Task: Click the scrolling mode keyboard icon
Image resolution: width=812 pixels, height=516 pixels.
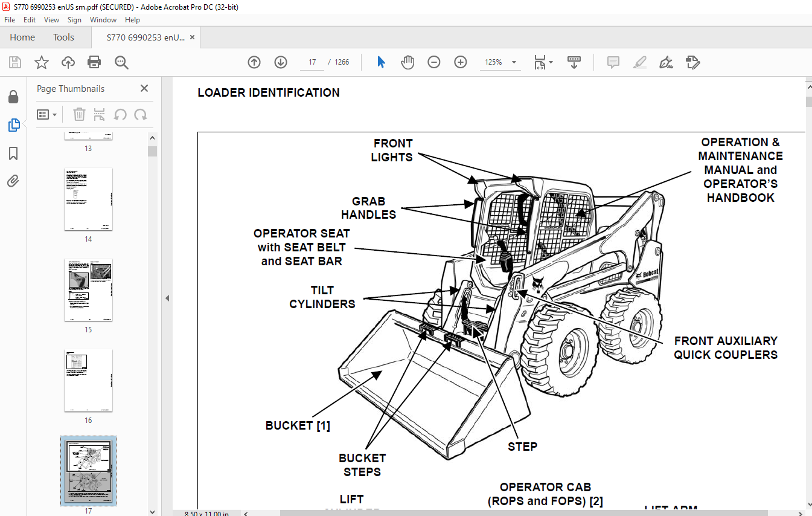Action: tap(574, 62)
